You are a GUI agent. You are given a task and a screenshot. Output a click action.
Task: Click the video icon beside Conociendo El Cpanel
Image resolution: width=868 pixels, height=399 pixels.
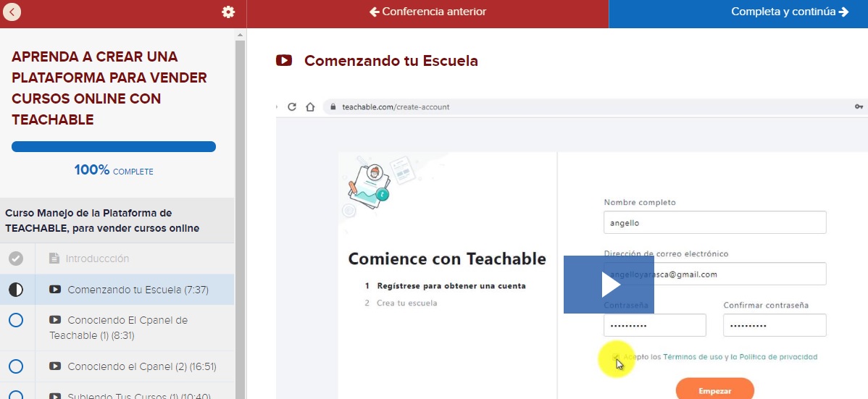[55, 320]
